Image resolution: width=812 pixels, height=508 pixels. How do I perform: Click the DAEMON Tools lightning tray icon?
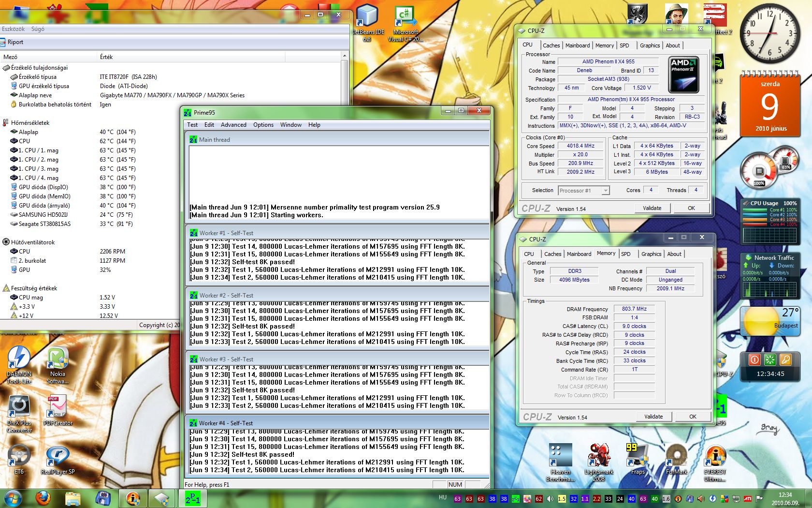point(712,498)
